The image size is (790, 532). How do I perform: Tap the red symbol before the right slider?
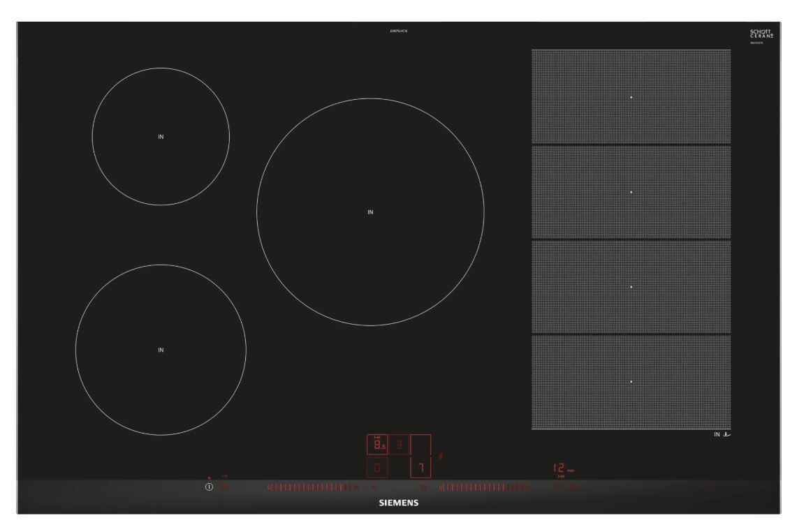423,487
